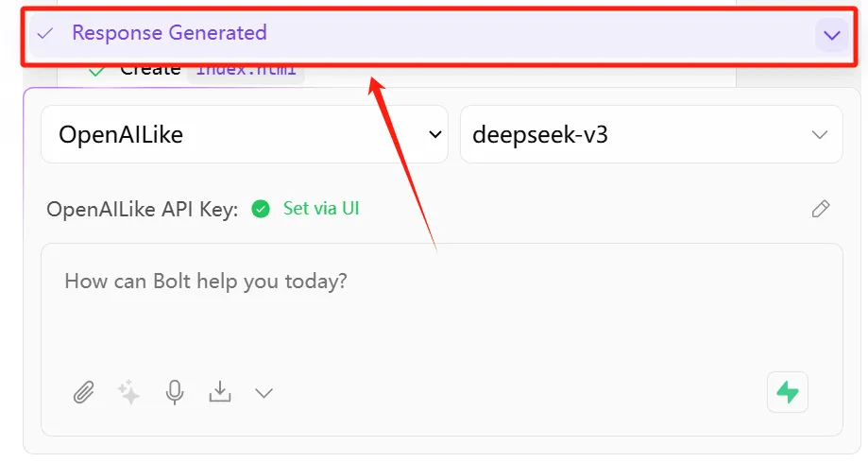Click the Set via UI link
868x462 pixels.
[321, 209]
